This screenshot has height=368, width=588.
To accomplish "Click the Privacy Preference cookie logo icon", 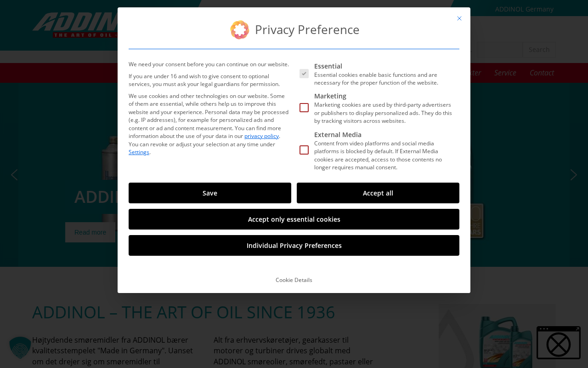I will point(239,30).
